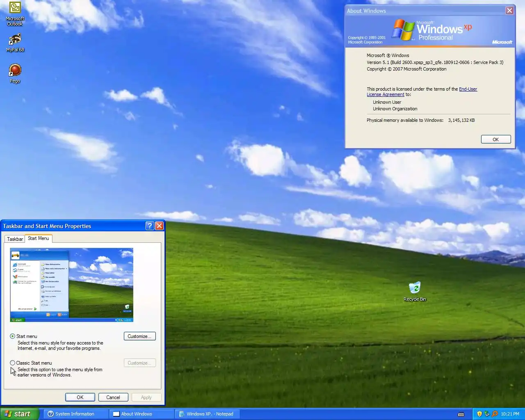Image resolution: width=525 pixels, height=420 pixels.
Task: Click the 'Unknown Organization' text
Action: pyautogui.click(x=395, y=109)
